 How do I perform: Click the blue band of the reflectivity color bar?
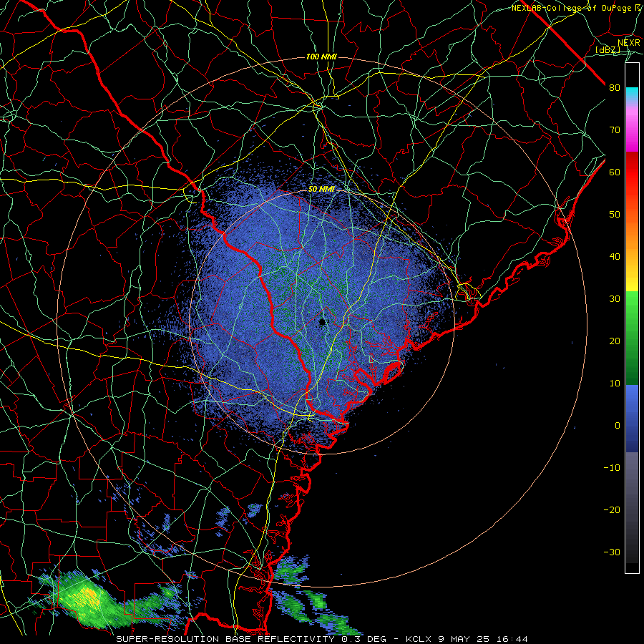632,418
